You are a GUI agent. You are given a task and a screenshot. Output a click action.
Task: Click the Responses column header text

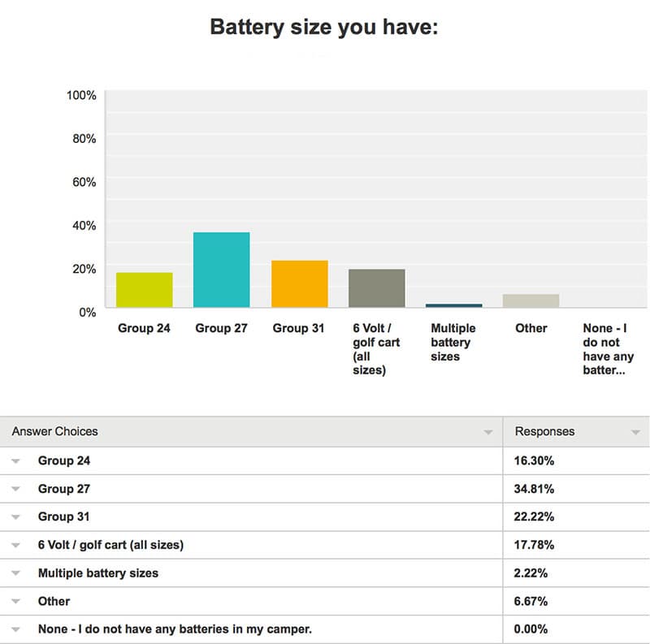(544, 431)
